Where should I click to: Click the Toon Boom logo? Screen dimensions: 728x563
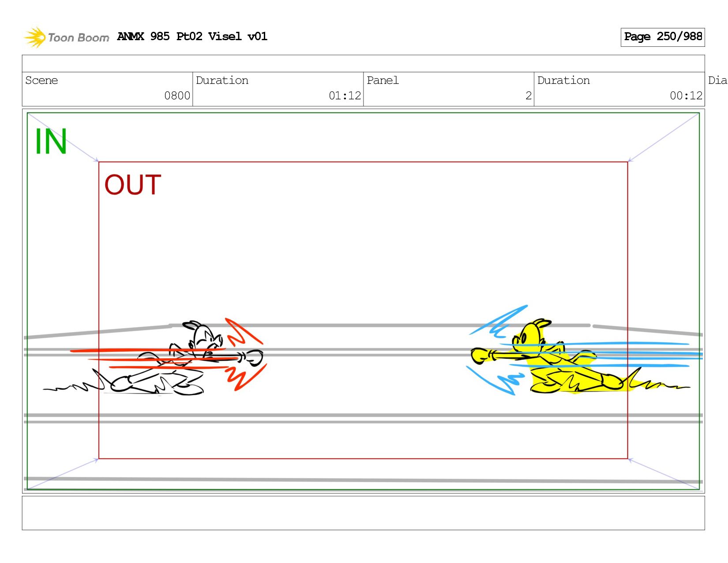click(x=66, y=37)
